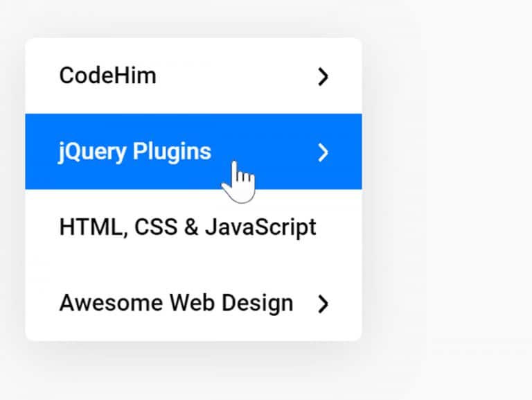Pick the last entry in the menu list
The image size is (532, 400).
coord(193,303)
